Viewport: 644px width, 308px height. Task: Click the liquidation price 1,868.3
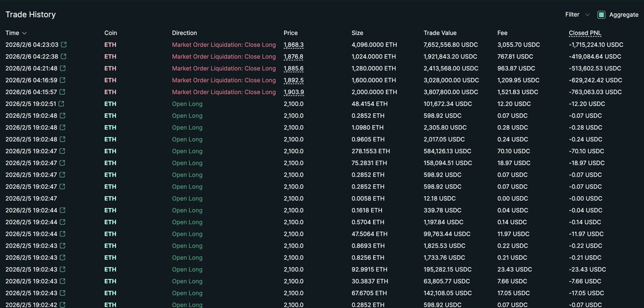pyautogui.click(x=294, y=45)
